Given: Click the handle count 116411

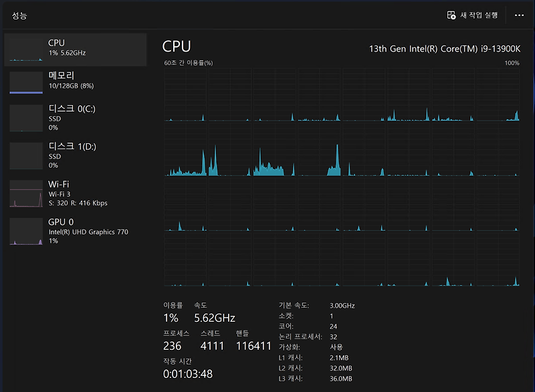Looking at the screenshot, I should (x=253, y=346).
